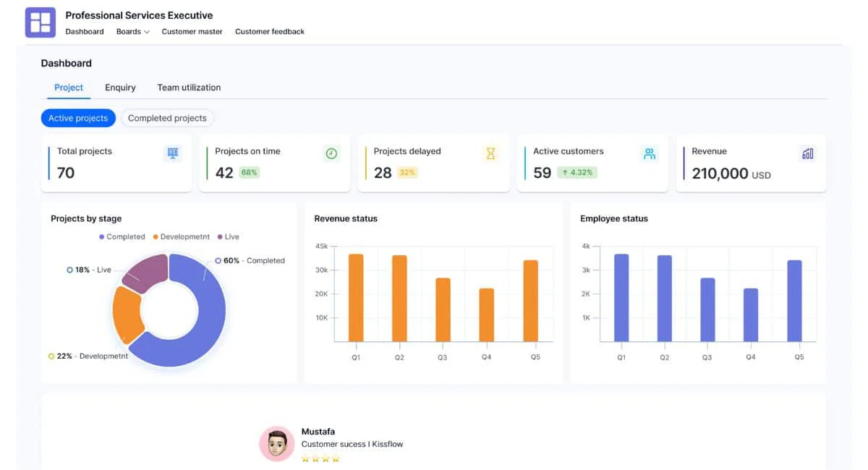Click the 18% - Live donut label

[x=89, y=270]
